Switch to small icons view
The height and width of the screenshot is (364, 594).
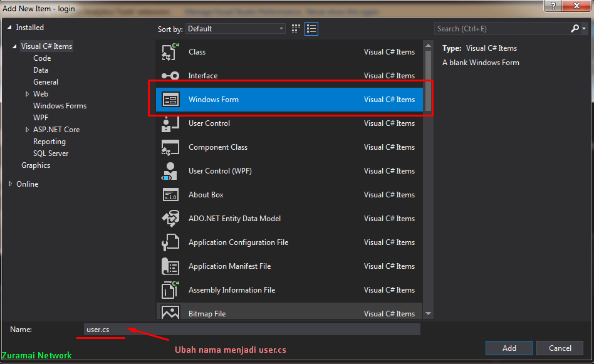pyautogui.click(x=295, y=28)
